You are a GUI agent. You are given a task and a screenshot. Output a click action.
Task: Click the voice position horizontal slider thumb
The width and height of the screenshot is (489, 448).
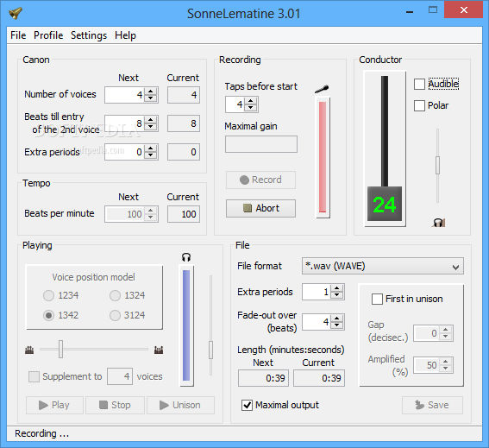coord(61,349)
